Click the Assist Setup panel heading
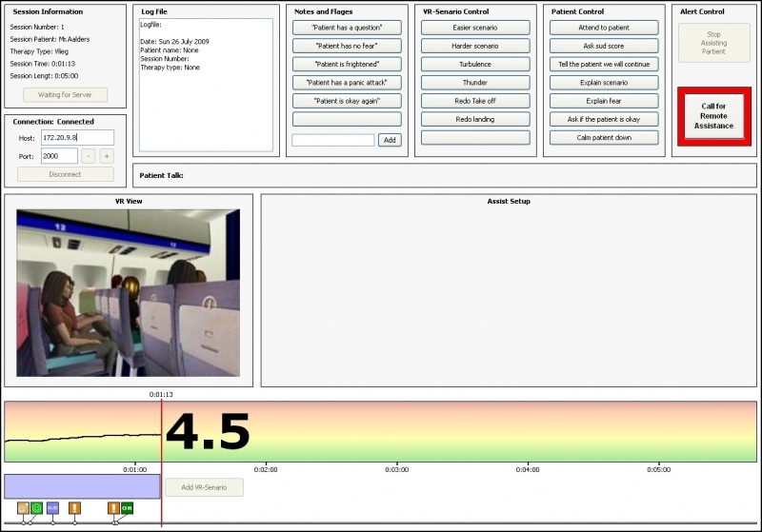Screen dimensions: 762x532 coord(509,201)
